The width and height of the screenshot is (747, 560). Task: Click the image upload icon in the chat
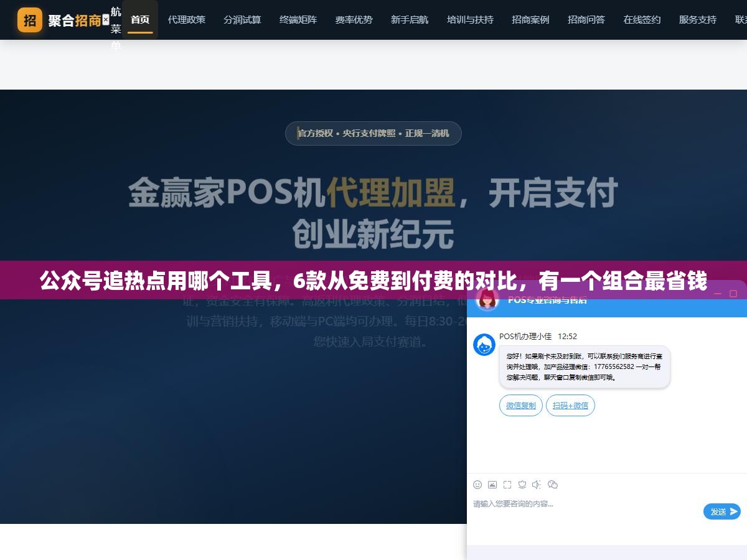pos(492,484)
